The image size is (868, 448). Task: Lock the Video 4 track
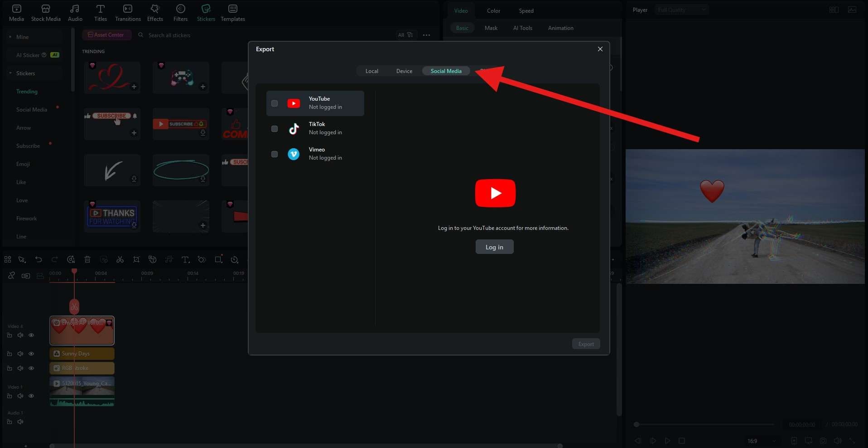click(10, 335)
